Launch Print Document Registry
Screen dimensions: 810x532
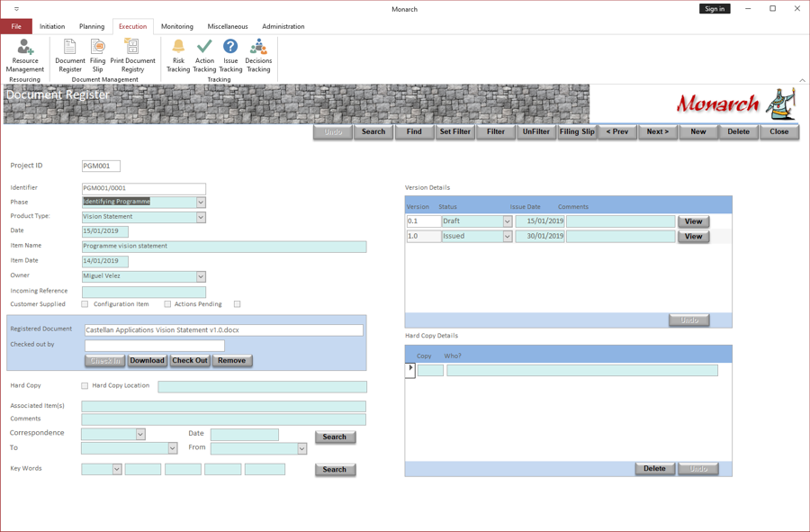[133, 56]
